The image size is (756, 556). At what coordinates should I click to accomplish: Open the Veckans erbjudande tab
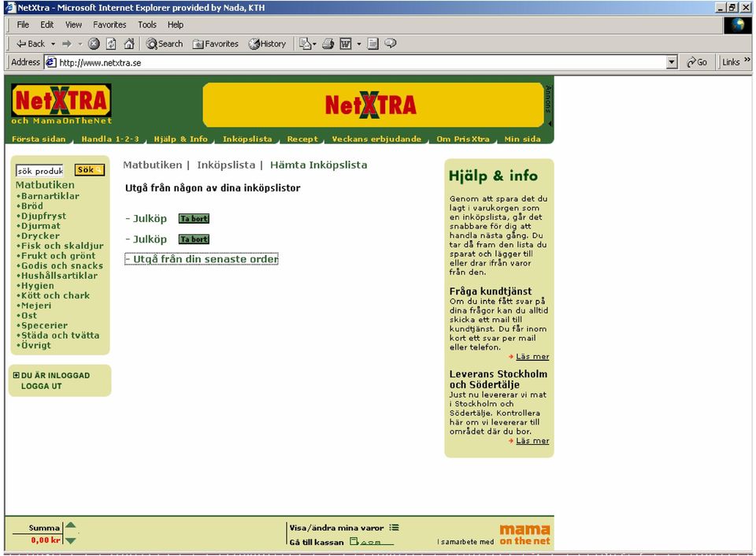pyautogui.click(x=376, y=139)
